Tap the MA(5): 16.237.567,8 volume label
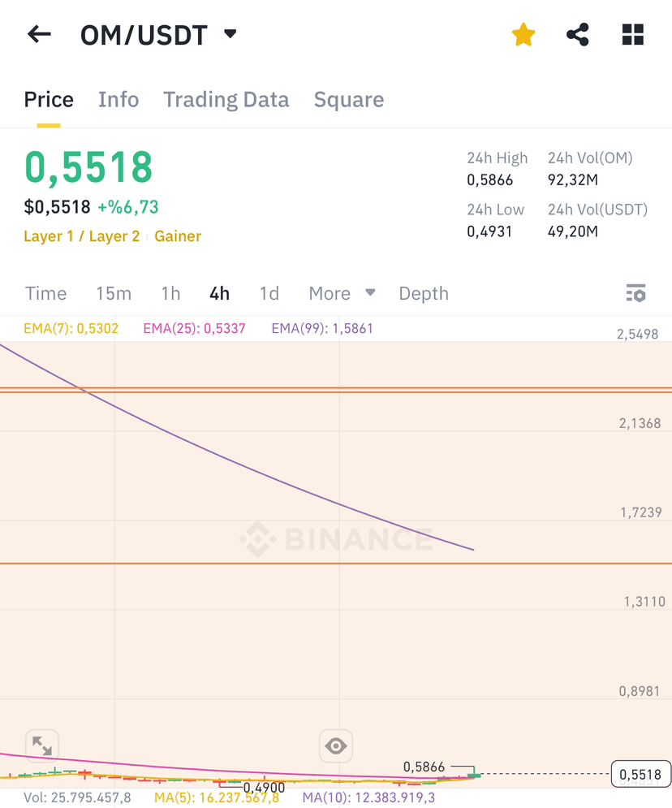 [x=217, y=797]
